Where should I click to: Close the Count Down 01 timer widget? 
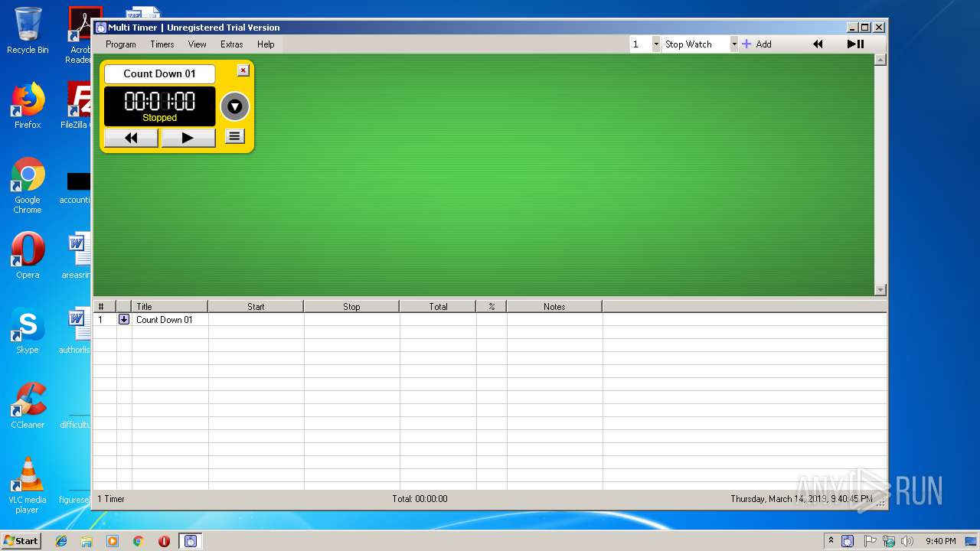[x=243, y=70]
